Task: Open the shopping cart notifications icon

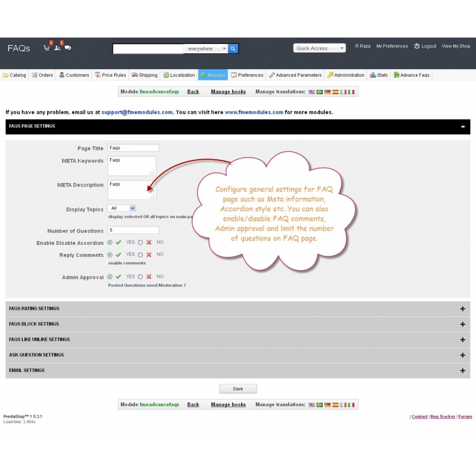Action: (x=47, y=48)
